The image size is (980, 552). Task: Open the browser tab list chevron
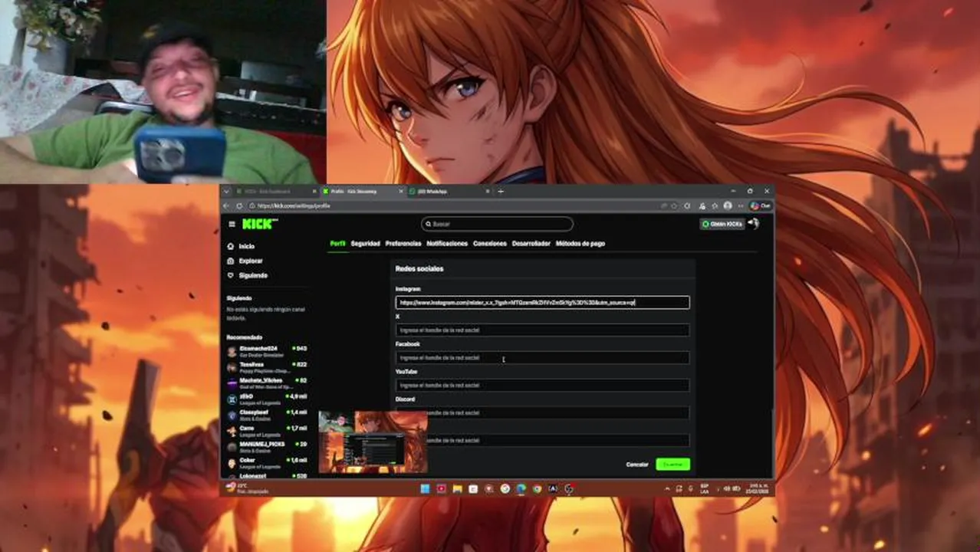[226, 191]
